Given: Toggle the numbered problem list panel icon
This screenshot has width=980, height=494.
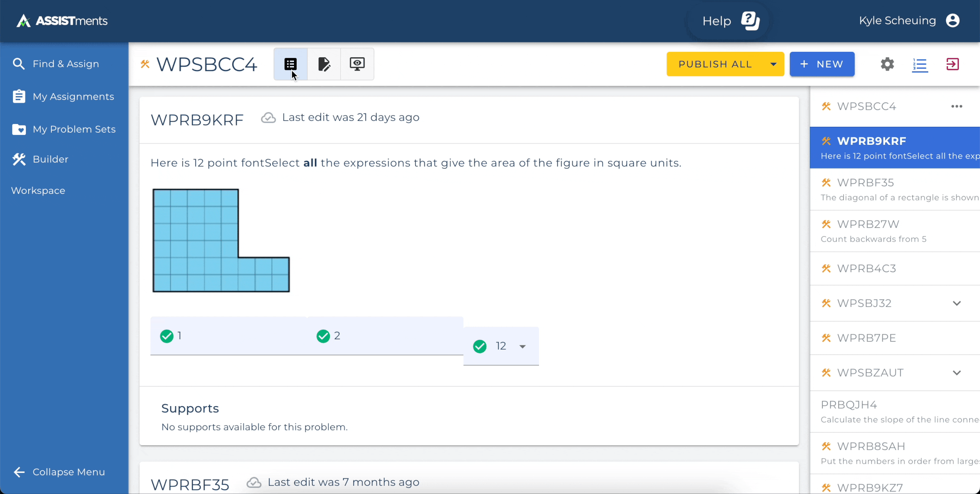Looking at the screenshot, I should click(920, 65).
